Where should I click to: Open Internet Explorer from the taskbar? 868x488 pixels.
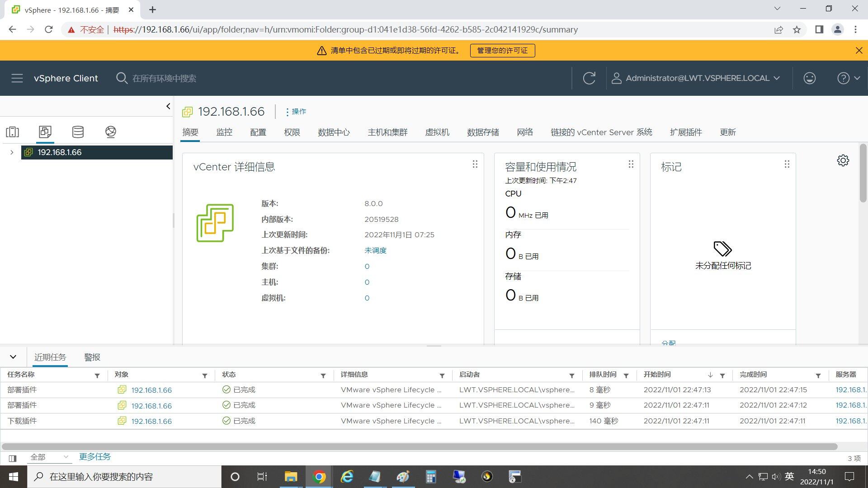(347, 477)
